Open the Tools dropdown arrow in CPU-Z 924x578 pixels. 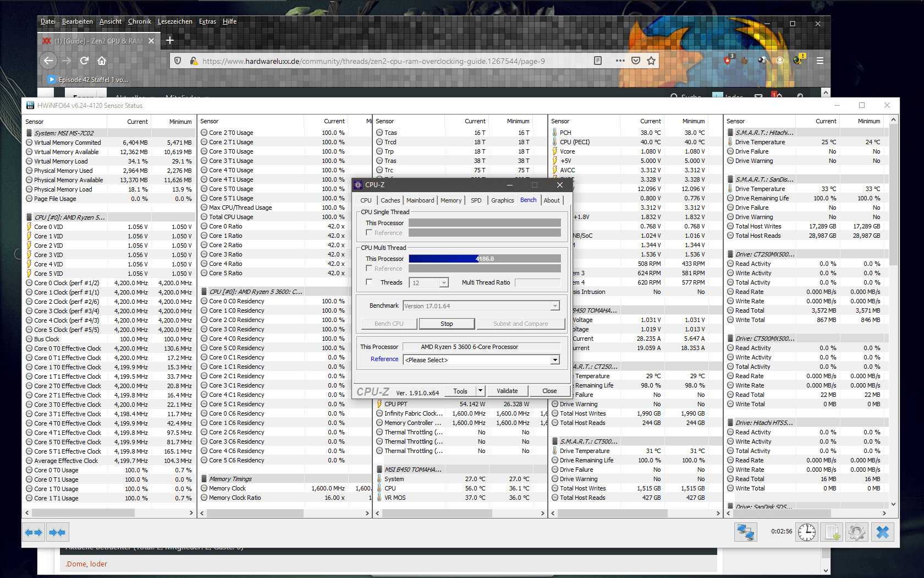click(x=480, y=391)
